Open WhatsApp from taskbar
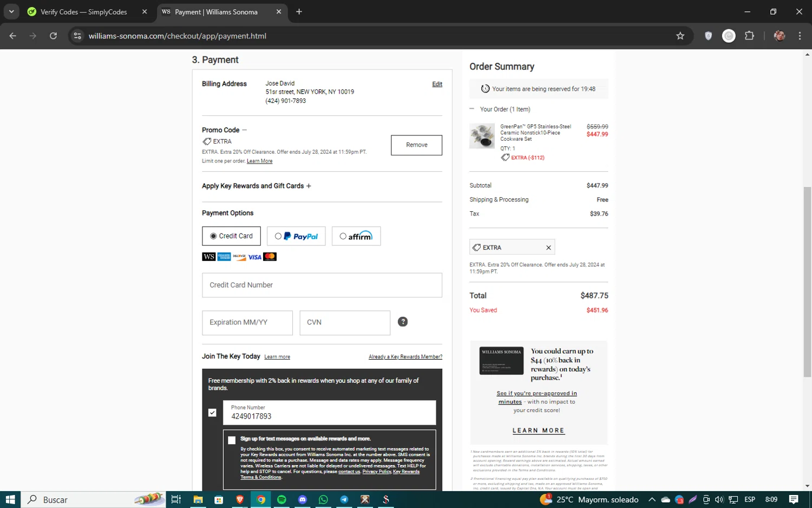This screenshot has width=812, height=508. 323,499
